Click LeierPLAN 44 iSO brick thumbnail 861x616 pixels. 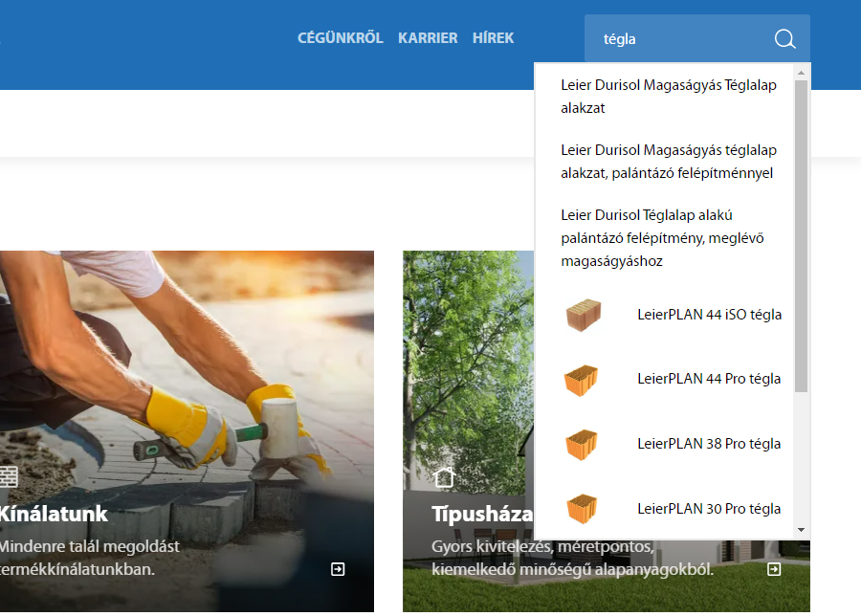(x=584, y=315)
